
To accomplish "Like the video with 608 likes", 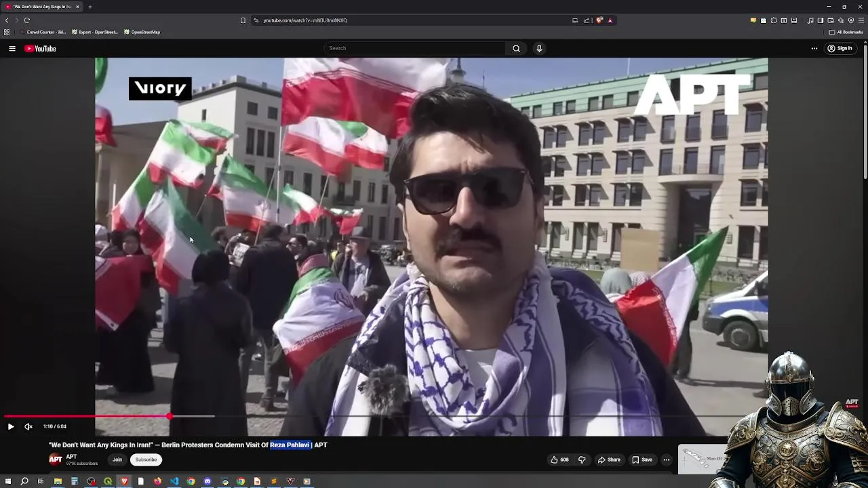I will coord(559,460).
